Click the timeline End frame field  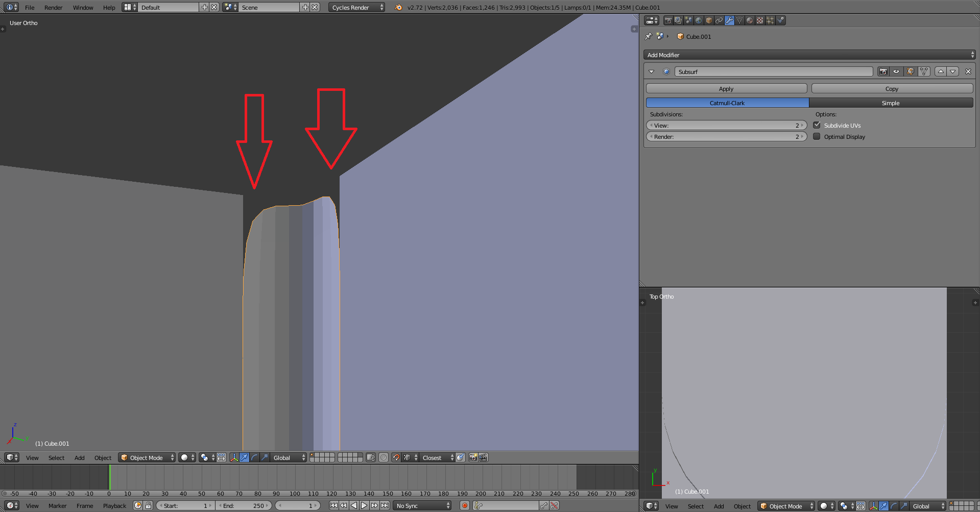[x=244, y=505]
